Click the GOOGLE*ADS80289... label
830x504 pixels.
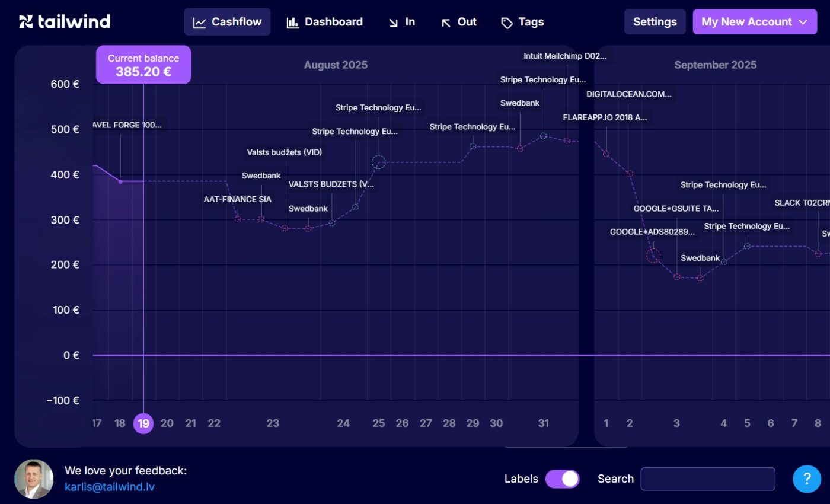pyautogui.click(x=652, y=232)
